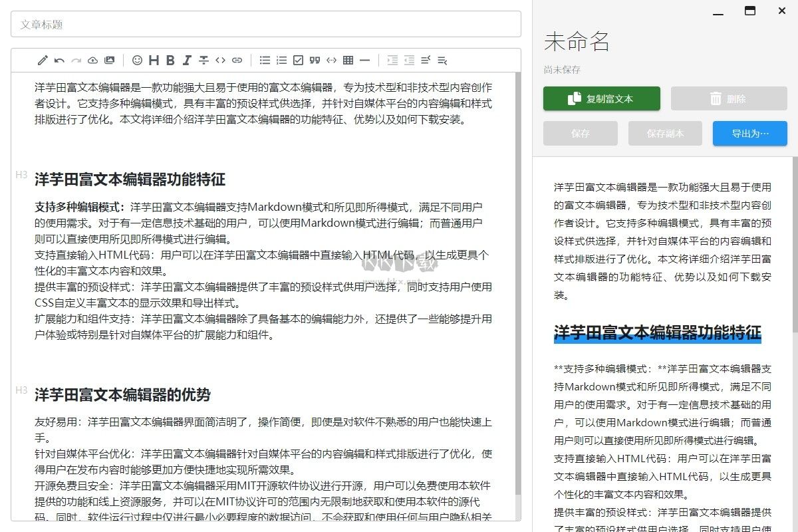Screen dimensions: 798x532
Task: Insert a hyperlink with the link icon
Action: 237,61
